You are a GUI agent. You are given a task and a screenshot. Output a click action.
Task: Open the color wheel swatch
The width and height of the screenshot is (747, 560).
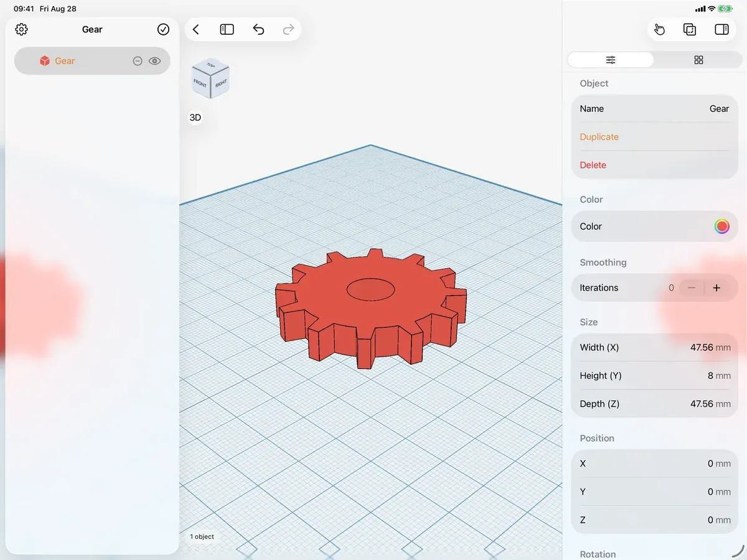pyautogui.click(x=721, y=226)
